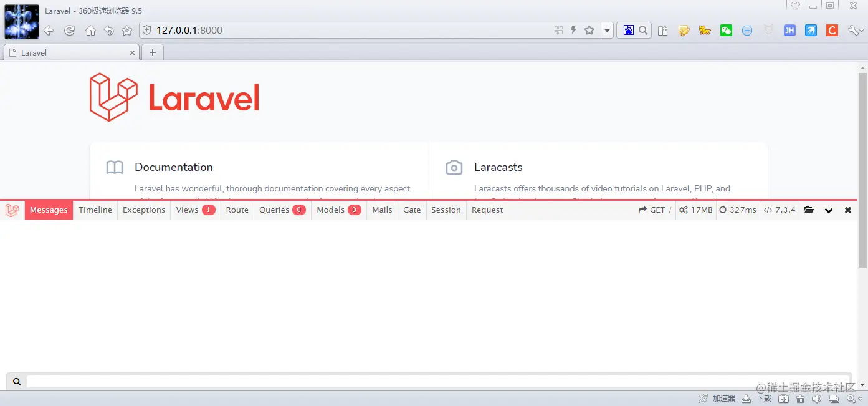
Task: Click the magnifier icon beside debugbar search
Action: click(x=17, y=382)
